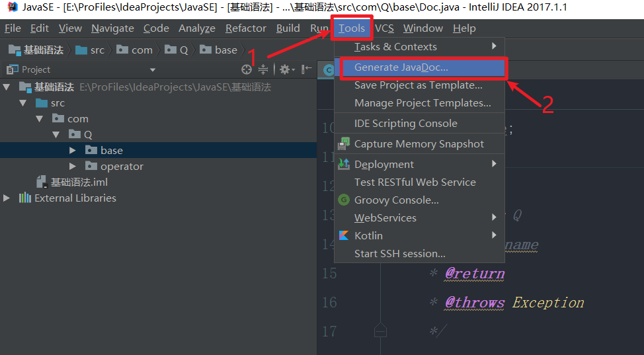Screen dimensions: 644x355
Task: Open the Code menu
Action: [156, 28]
